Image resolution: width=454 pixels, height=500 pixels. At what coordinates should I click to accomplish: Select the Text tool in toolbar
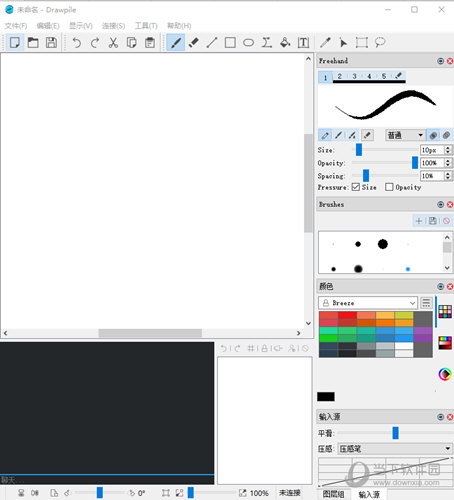click(303, 43)
